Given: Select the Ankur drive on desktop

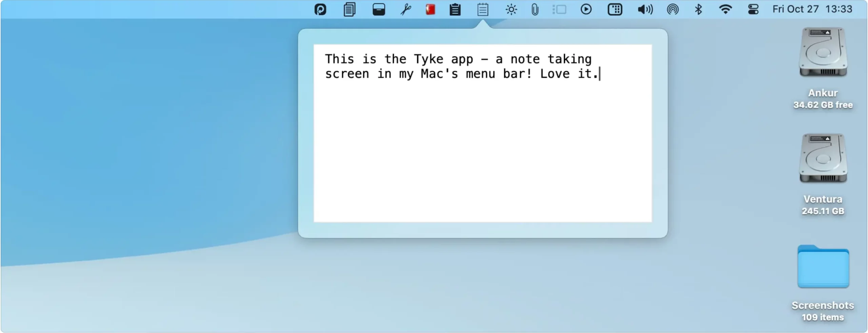Looking at the screenshot, I should click(x=823, y=53).
